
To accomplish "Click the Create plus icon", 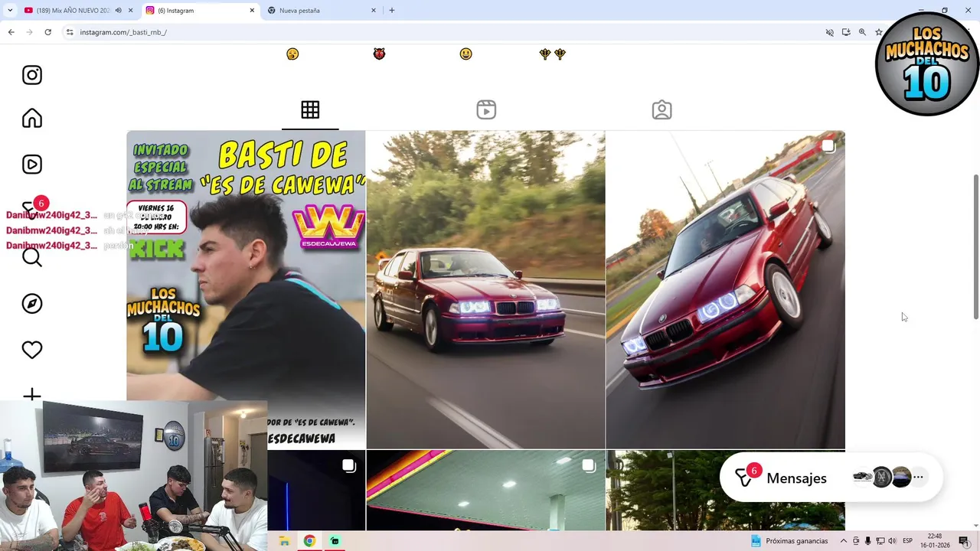I will point(32,395).
